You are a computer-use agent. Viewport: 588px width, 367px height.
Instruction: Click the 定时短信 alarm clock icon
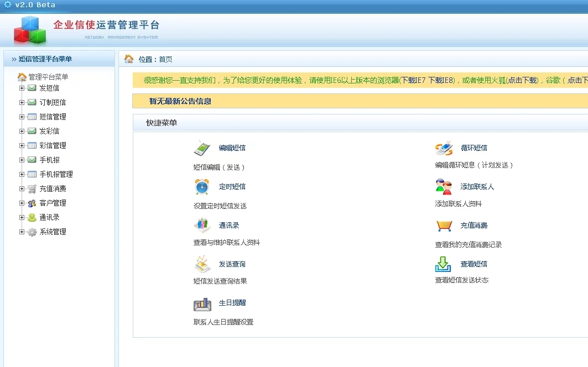tap(202, 187)
